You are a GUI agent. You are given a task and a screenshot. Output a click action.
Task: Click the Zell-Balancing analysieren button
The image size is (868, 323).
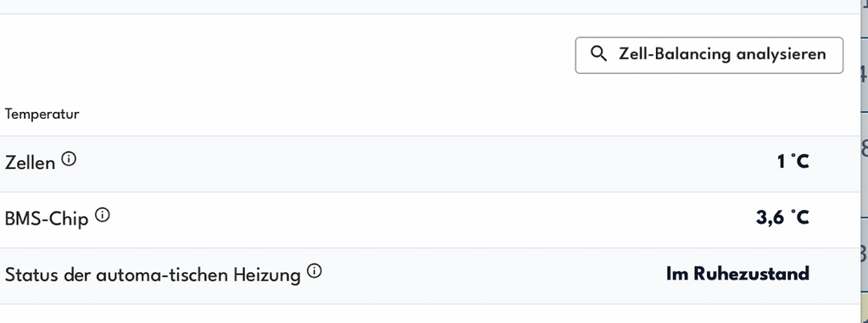coord(709,55)
